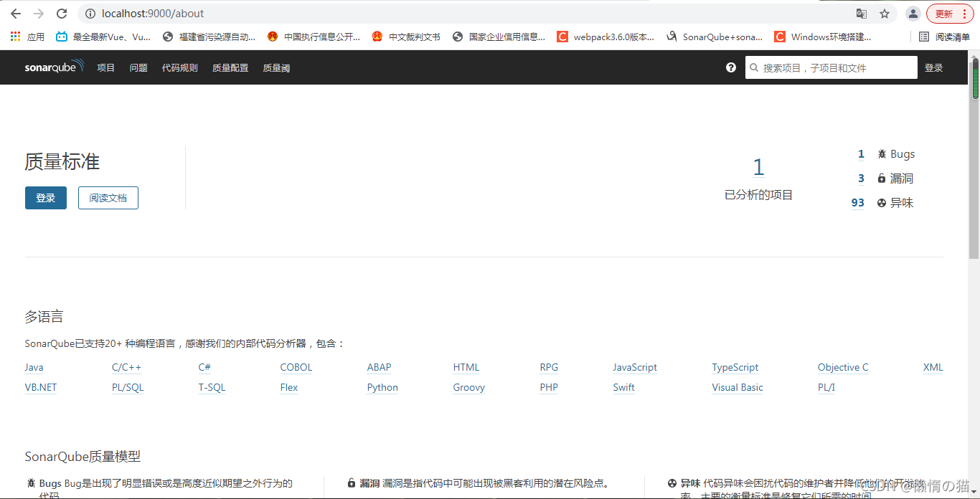This screenshot has height=499, width=980.
Task: Open the JavaScript language link
Action: tap(635, 367)
